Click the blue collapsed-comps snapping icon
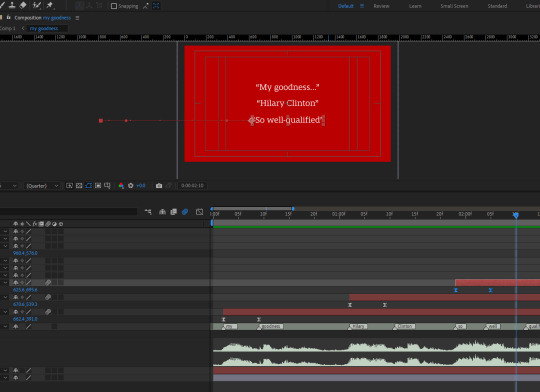The height and width of the screenshot is (392, 540). click(156, 6)
